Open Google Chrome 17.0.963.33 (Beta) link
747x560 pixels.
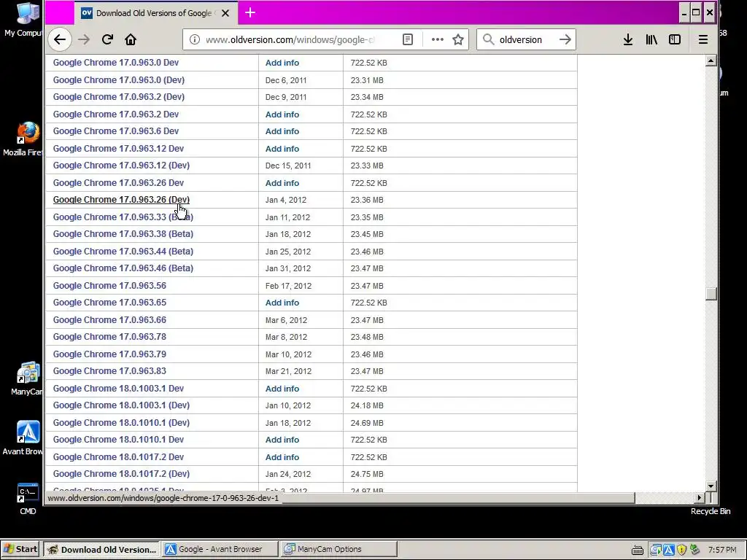[123, 217]
